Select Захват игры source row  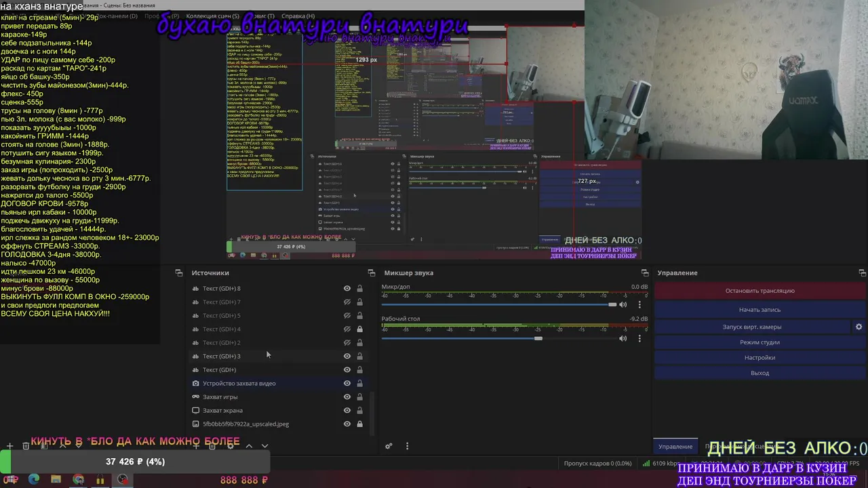tap(279, 396)
